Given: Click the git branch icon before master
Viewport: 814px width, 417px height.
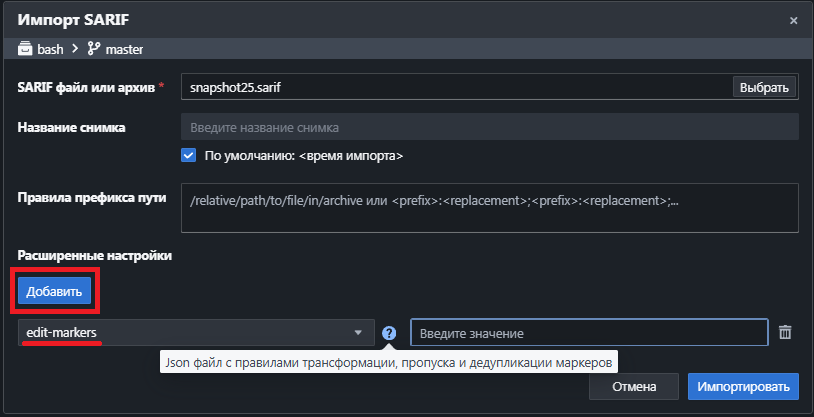Looking at the screenshot, I should pos(95,47).
